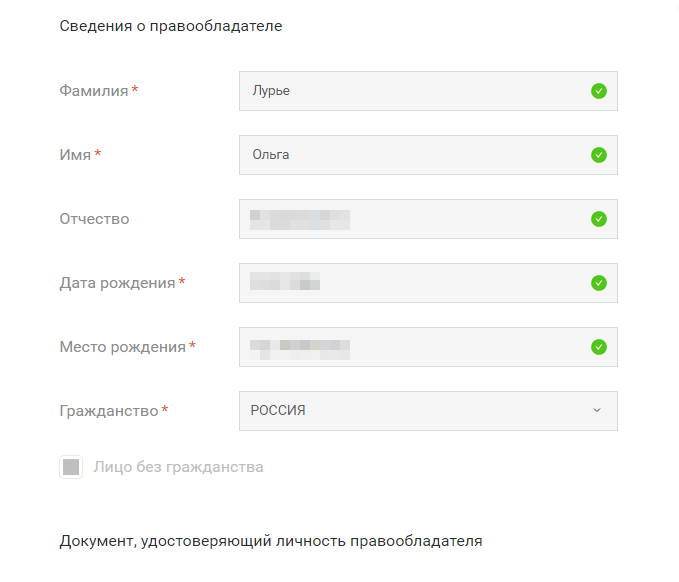Click the Лицо без гражданства checkbox label

178,467
